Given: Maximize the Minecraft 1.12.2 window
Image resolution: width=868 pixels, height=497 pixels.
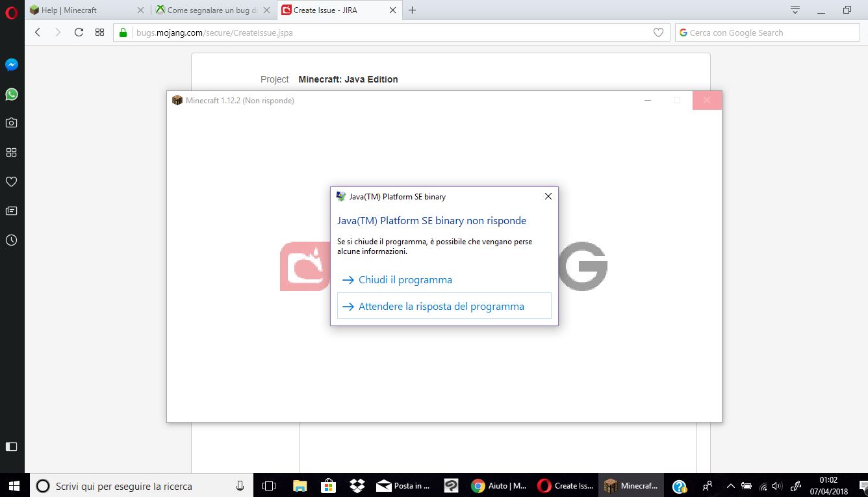Looking at the screenshot, I should [x=677, y=100].
